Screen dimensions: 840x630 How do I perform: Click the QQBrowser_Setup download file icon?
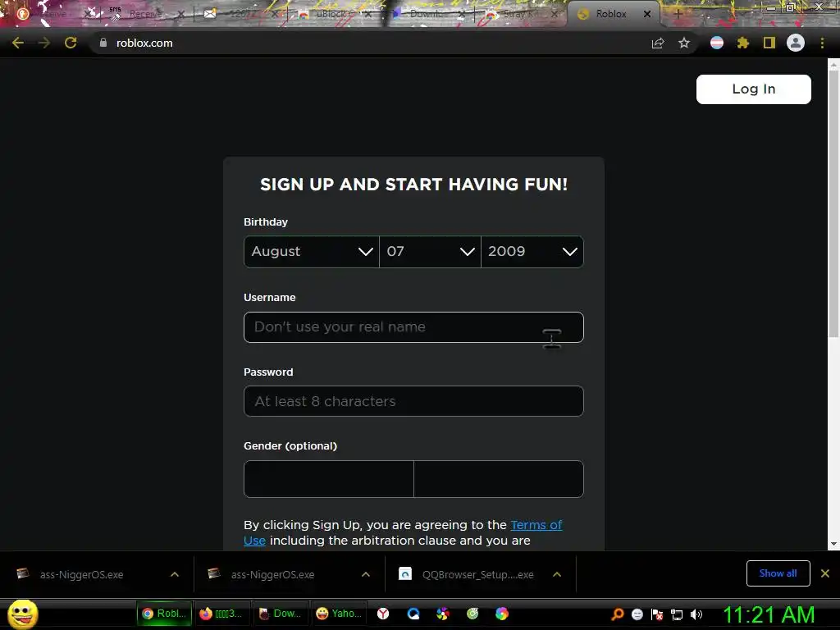405,574
